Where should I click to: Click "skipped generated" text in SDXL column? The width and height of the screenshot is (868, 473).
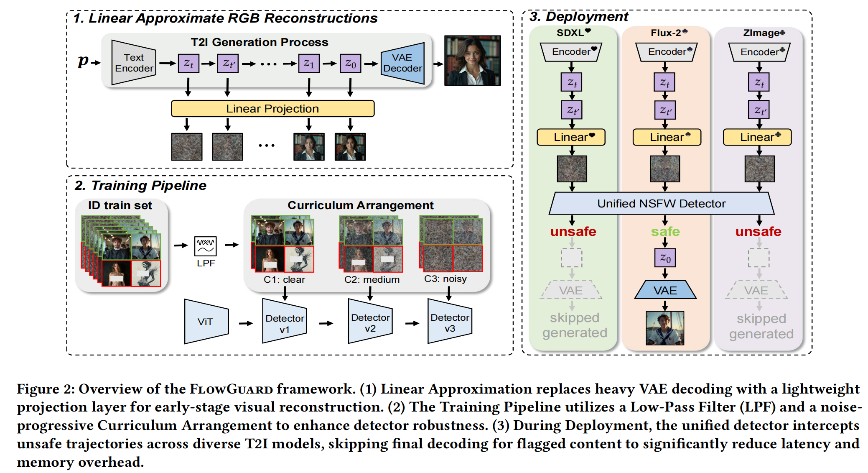[x=575, y=325]
